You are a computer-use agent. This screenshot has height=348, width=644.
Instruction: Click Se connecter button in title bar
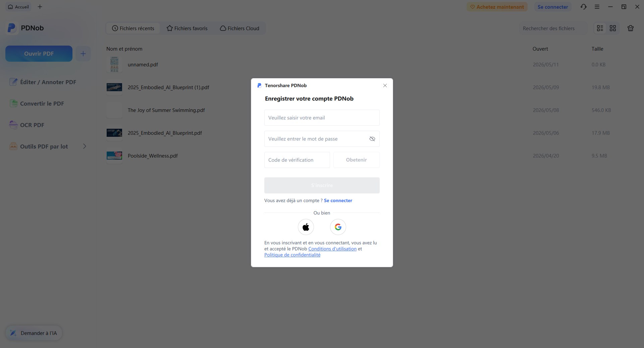point(553,7)
